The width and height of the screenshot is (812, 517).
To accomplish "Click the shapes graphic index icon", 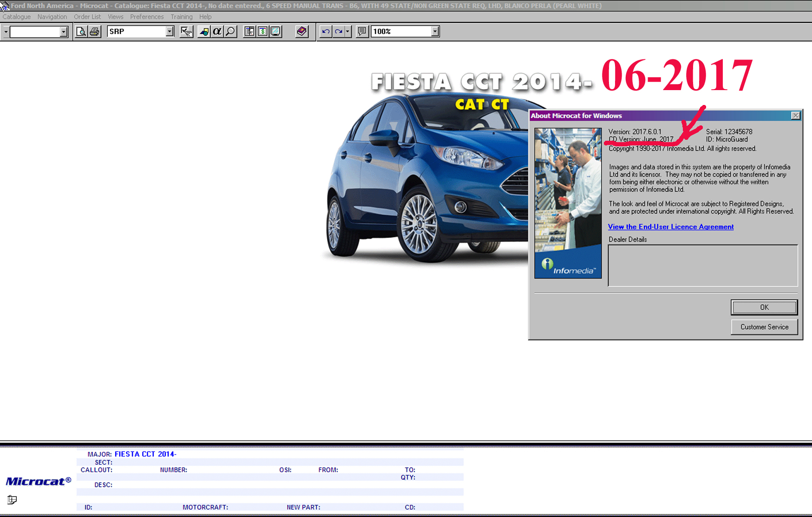I will click(x=203, y=32).
